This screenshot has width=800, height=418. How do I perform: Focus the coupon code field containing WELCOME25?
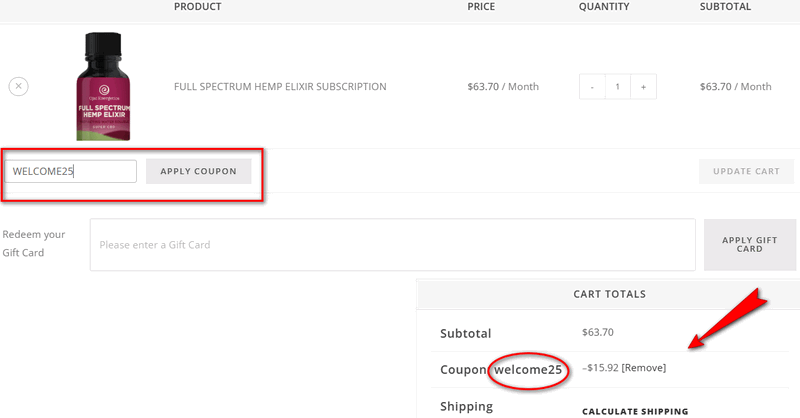pos(71,171)
